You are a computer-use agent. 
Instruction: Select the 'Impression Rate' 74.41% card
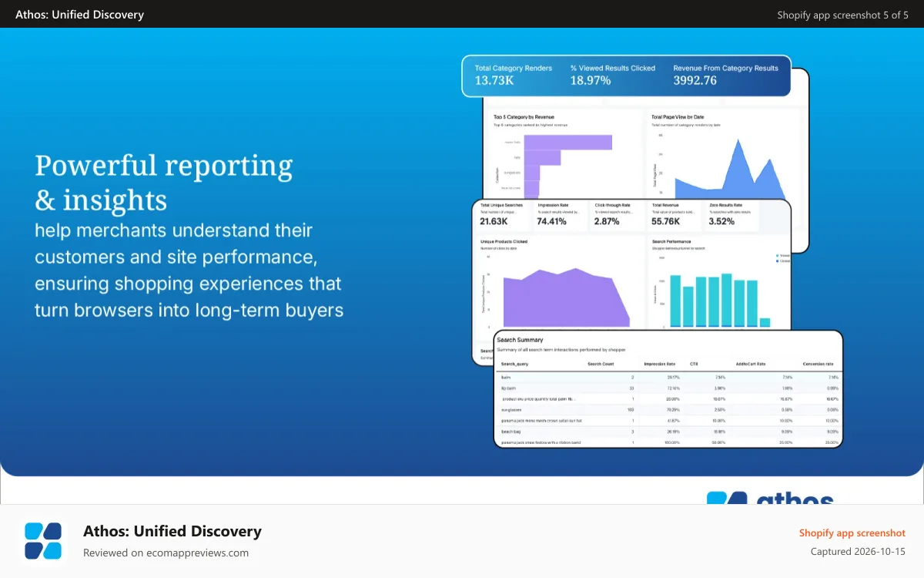561,216
